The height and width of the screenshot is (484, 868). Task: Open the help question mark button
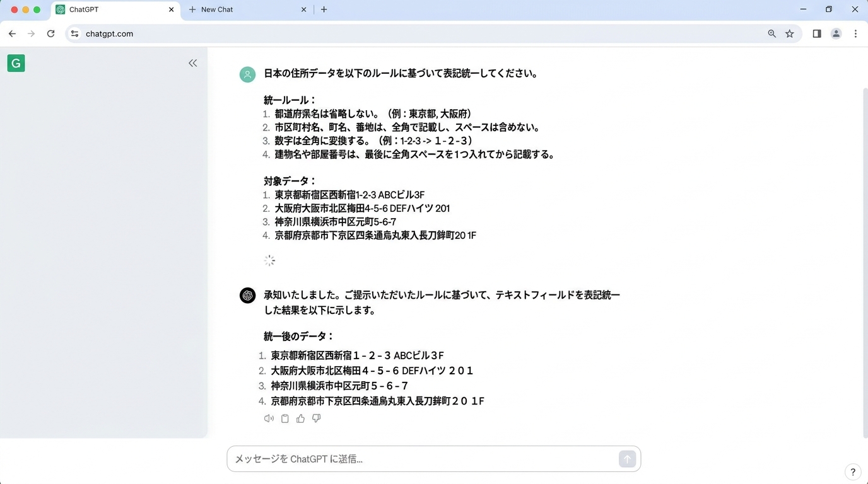(x=852, y=471)
